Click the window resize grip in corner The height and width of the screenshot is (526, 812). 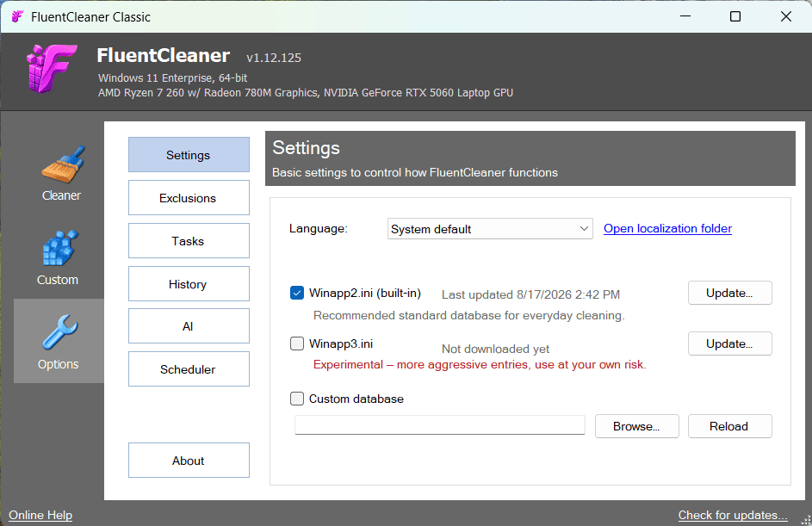tap(806, 520)
